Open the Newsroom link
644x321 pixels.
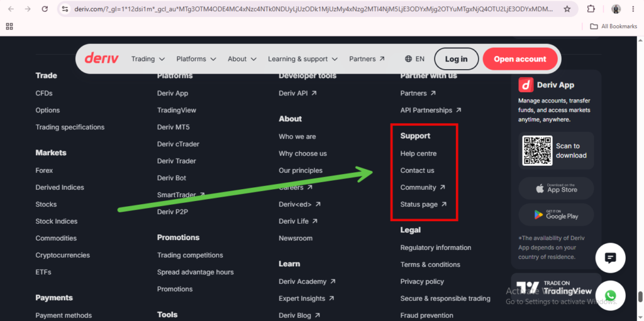coord(296,238)
